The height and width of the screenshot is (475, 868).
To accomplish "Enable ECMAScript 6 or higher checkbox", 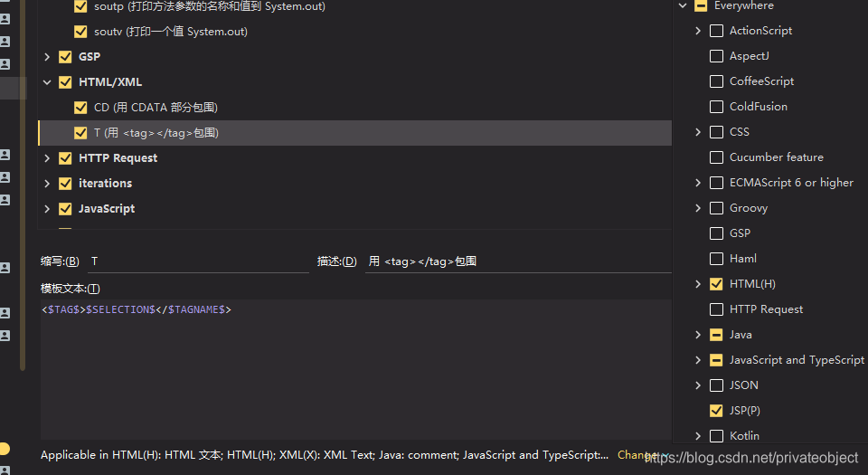I will [716, 183].
